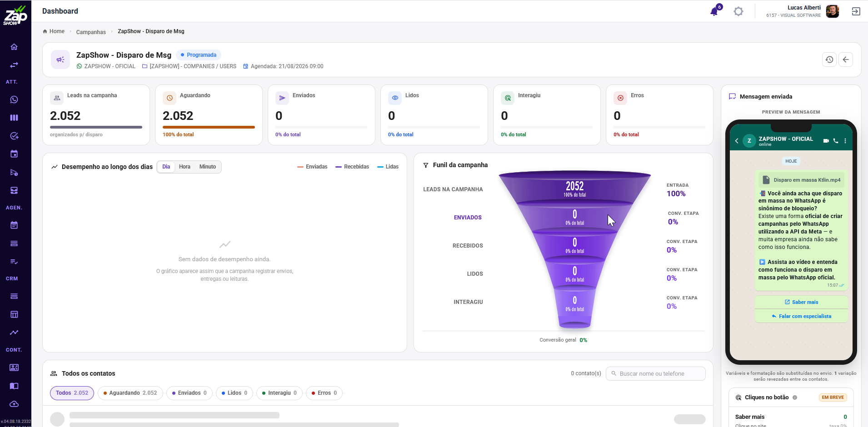Filter contacts by Lidos
The image size is (868, 427).
[x=234, y=393]
